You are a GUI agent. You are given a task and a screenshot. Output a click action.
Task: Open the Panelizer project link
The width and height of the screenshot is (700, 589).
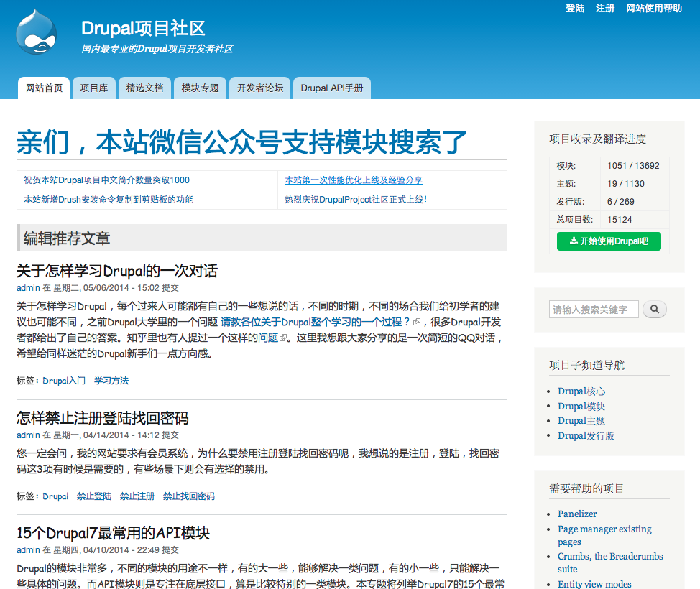point(577,514)
